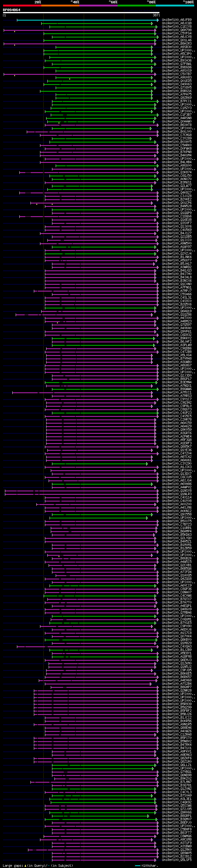Select the UniRef100_B8AIR3 label

[x=177, y=43]
